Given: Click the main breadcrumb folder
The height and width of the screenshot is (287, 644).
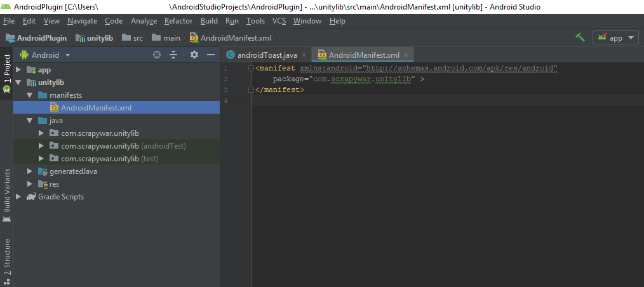Looking at the screenshot, I should [x=166, y=38].
